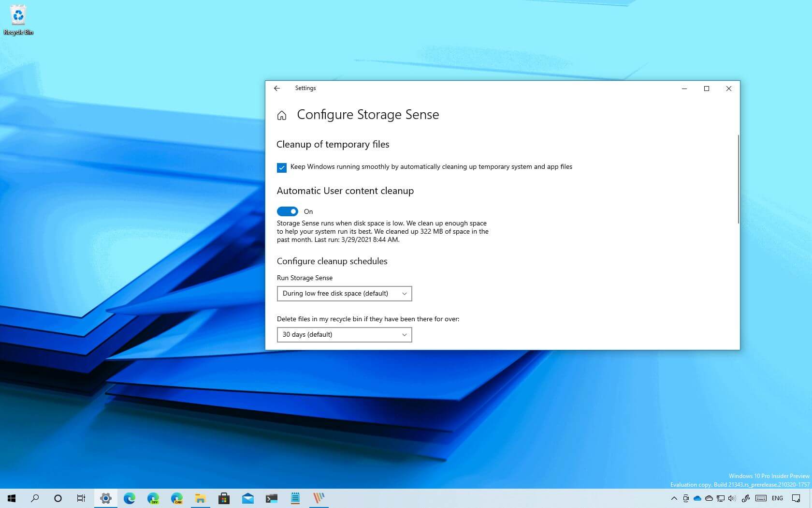Open the blue OneDrive tray icon
Image resolution: width=812 pixels, height=508 pixels.
pyautogui.click(x=697, y=498)
